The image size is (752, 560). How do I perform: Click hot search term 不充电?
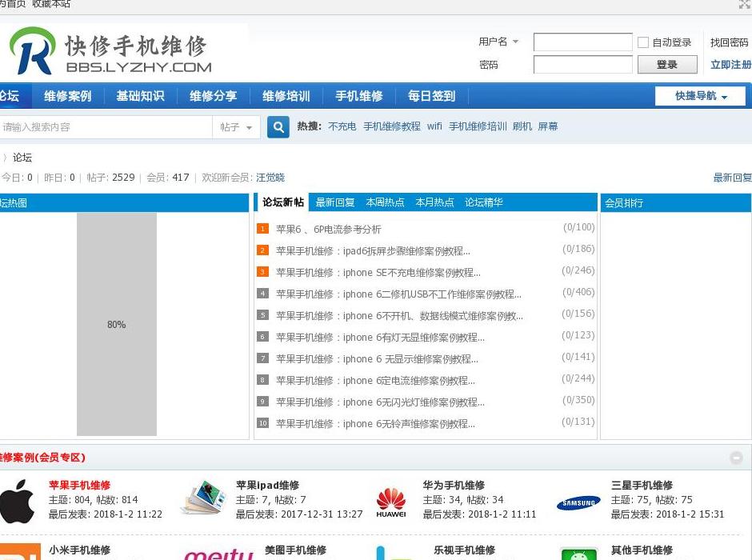point(342,126)
